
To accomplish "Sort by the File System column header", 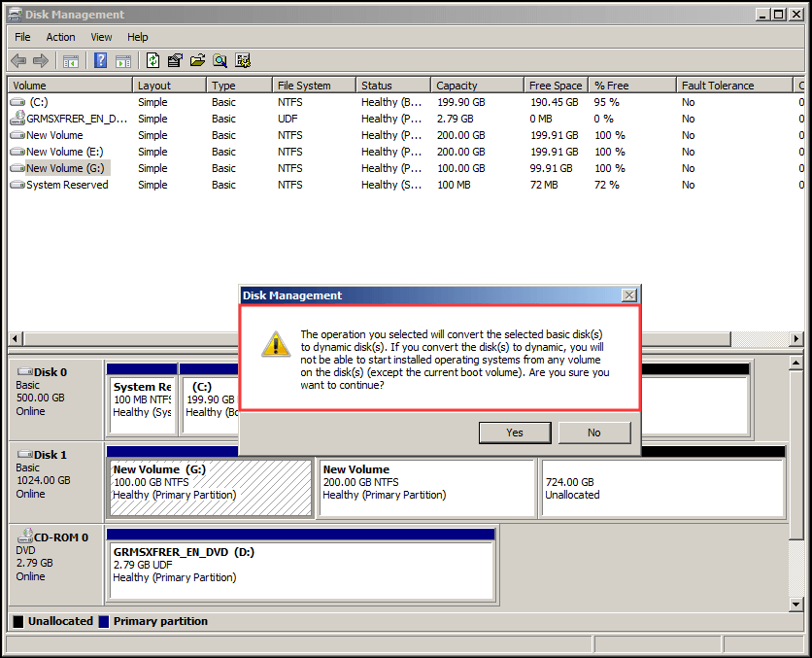I will point(315,86).
